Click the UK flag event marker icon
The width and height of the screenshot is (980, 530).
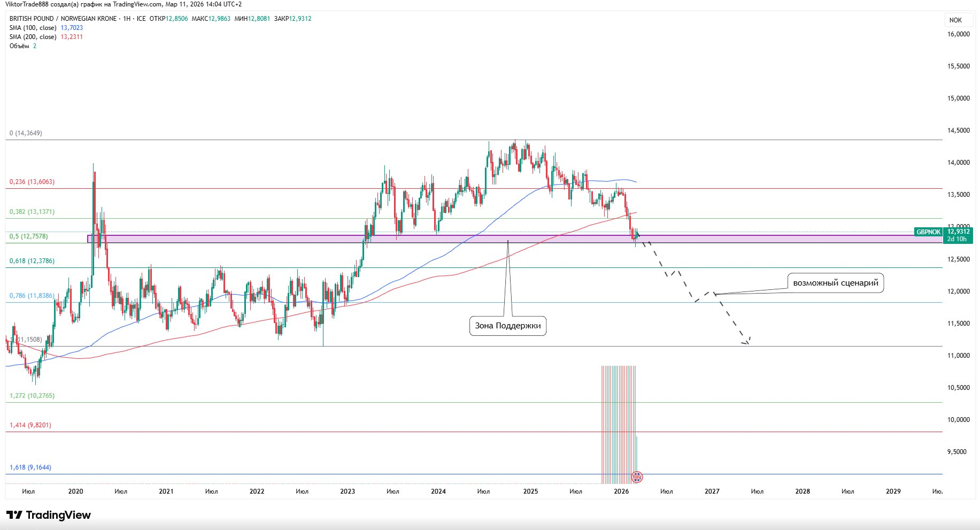637,477
